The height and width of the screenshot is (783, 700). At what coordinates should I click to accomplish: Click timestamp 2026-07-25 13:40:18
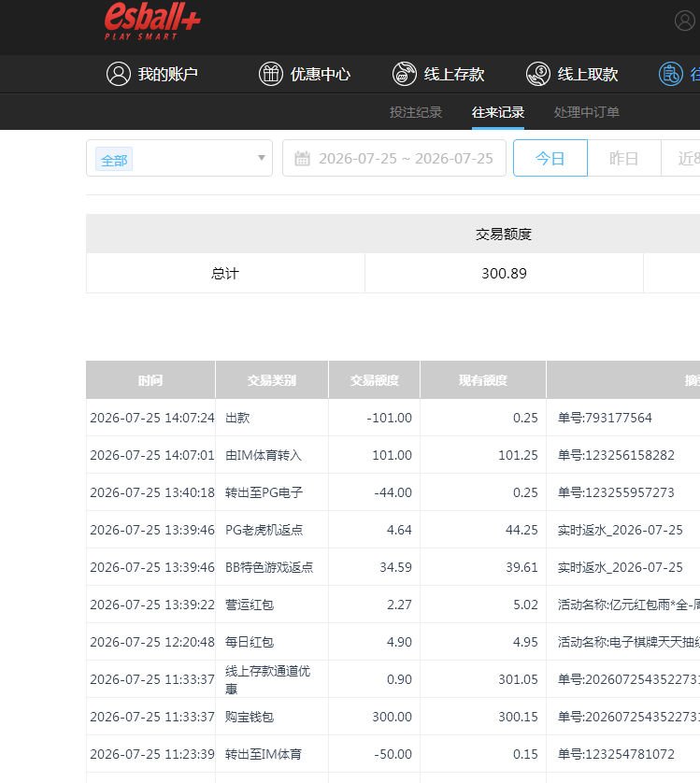152,492
